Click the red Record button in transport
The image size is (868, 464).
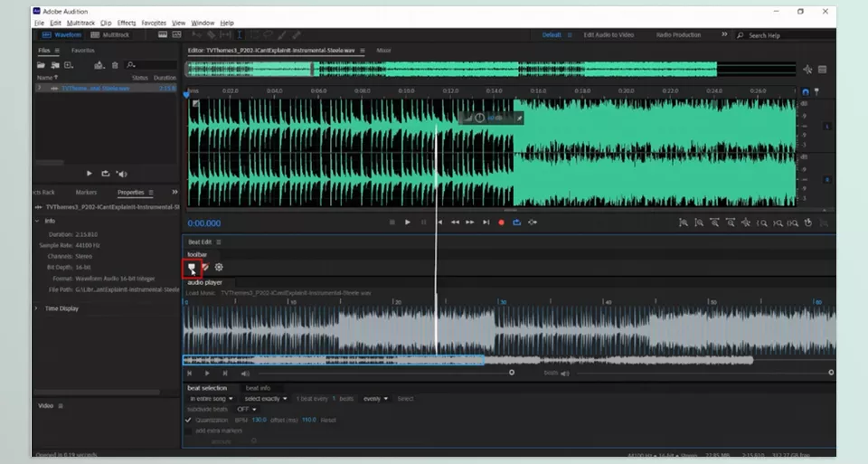[501, 223]
